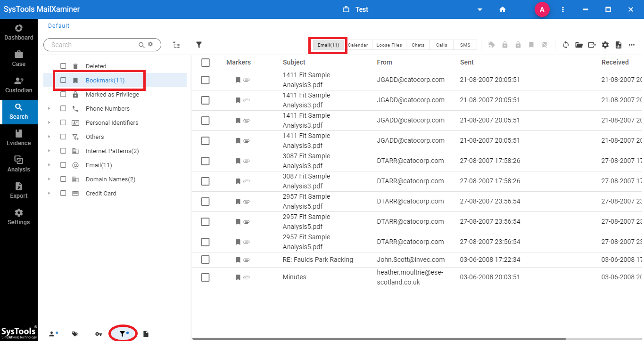Image resolution: width=644 pixels, height=341 pixels.
Task: Open the user avatar "A" menu
Action: click(x=542, y=9)
